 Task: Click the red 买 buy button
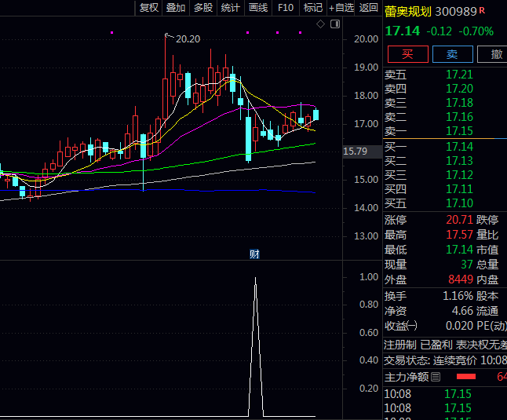pyautogui.click(x=407, y=54)
